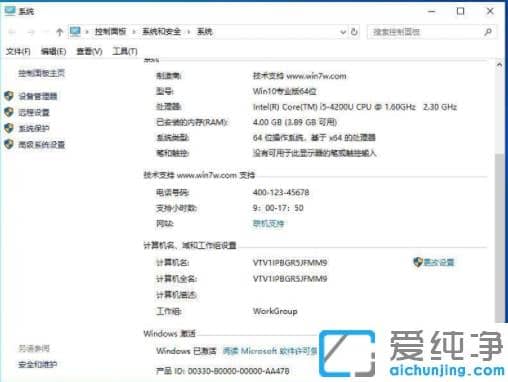The image size is (508, 382).
Task: Click the vertical scrollbar thumb
Action: coord(499,238)
